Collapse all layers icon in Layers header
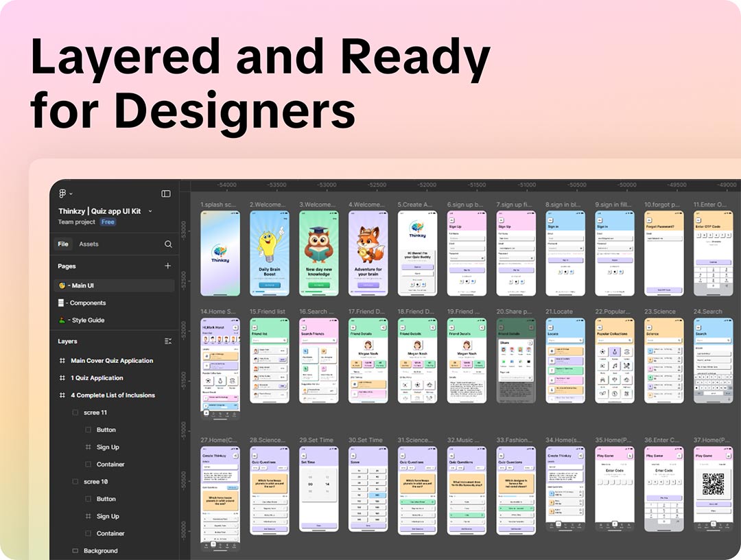Screen dimensions: 741x560 click(x=168, y=341)
